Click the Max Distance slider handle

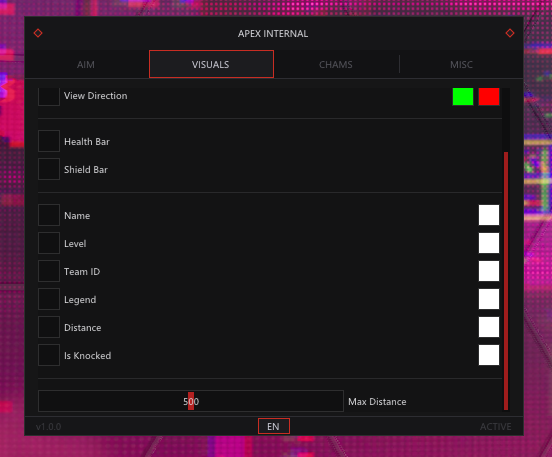click(x=191, y=401)
